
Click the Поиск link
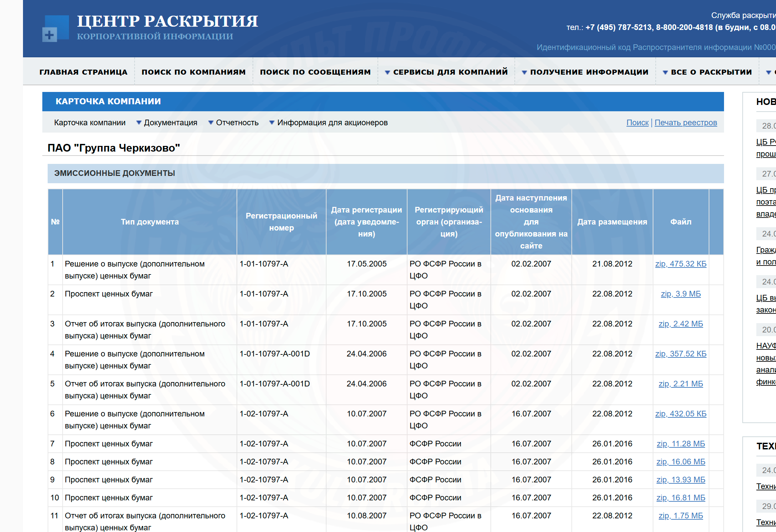[637, 123]
